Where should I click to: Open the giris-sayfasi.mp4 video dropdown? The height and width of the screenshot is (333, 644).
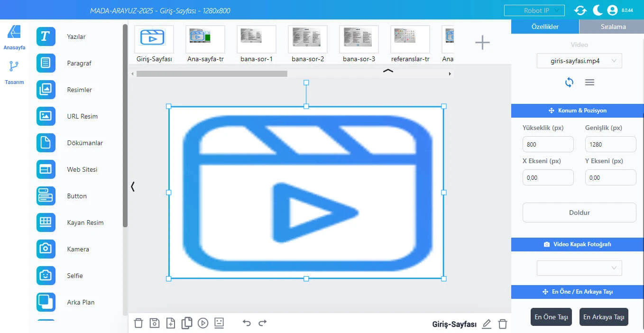tap(579, 61)
